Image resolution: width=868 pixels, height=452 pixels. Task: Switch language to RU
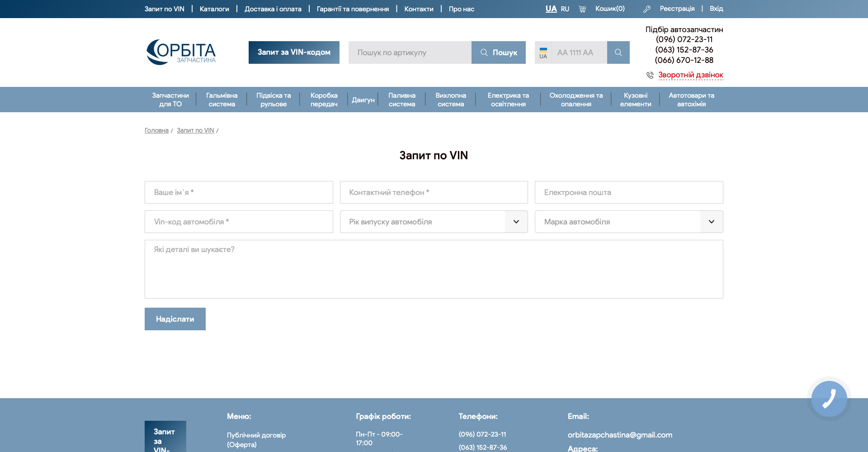[565, 9]
